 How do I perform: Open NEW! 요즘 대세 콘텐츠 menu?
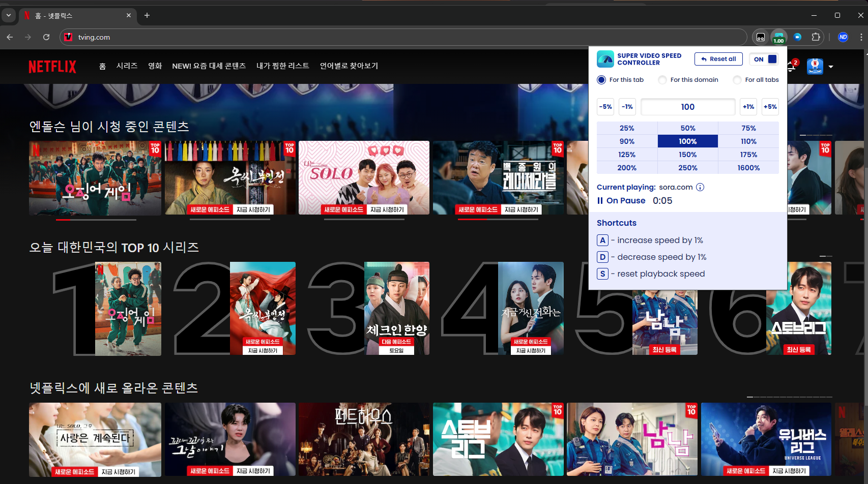pos(209,66)
